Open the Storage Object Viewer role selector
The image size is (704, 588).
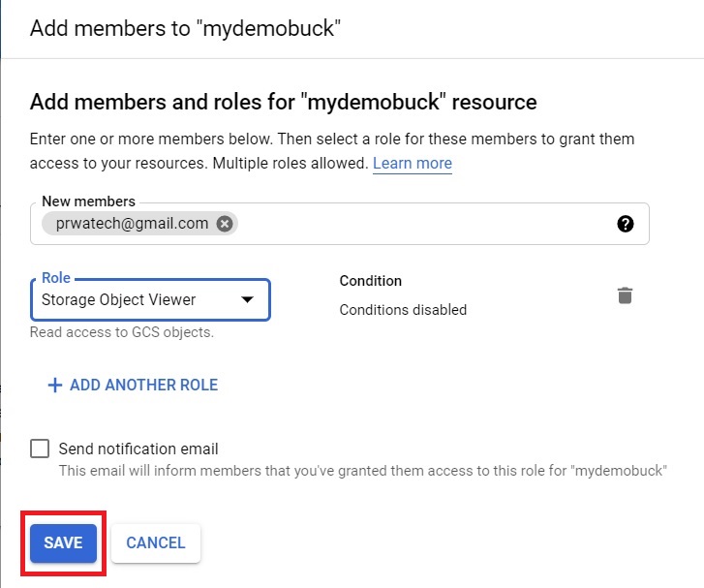150,299
